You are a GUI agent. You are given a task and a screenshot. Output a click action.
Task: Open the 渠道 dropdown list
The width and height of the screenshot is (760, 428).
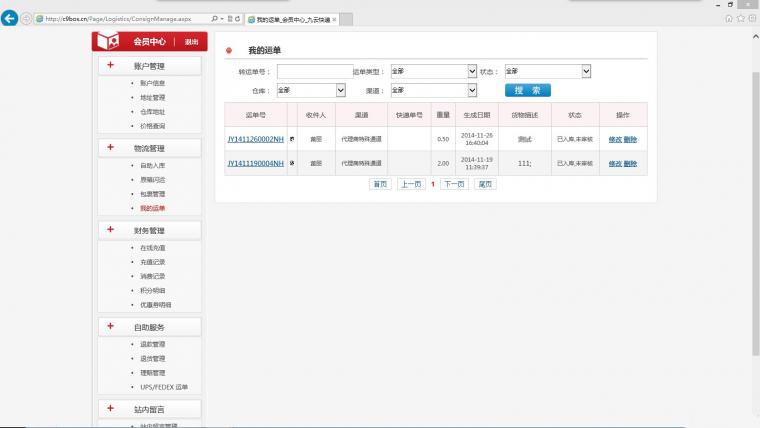[434, 90]
